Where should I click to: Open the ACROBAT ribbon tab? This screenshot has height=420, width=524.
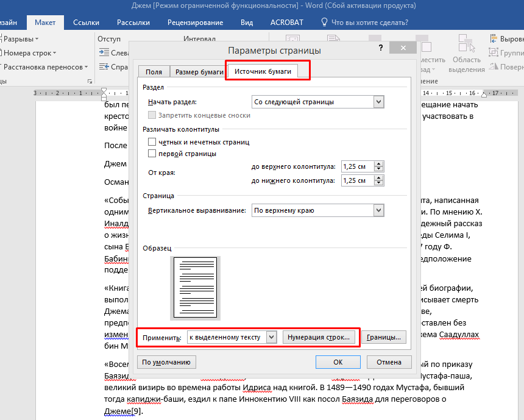tap(287, 23)
